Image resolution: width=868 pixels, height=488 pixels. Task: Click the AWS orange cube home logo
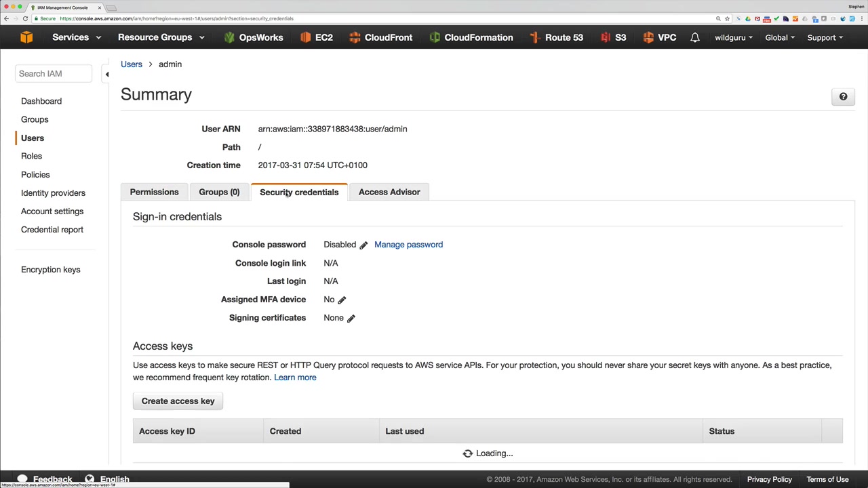(26, 37)
